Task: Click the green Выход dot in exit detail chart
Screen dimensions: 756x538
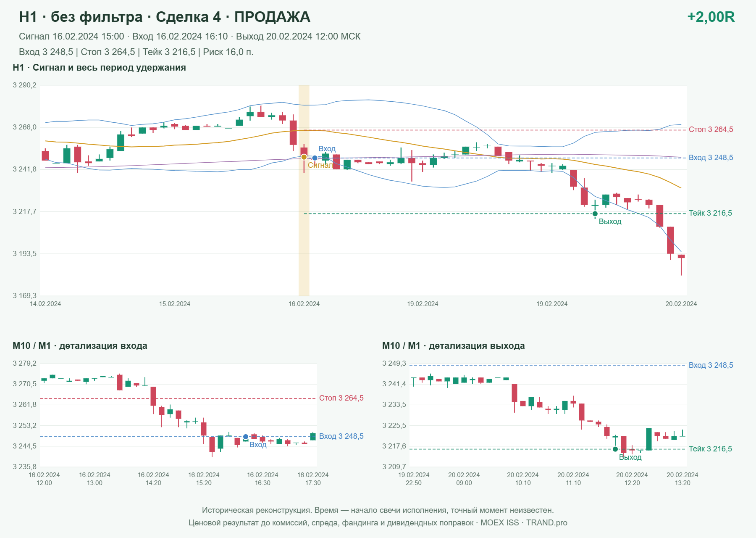Action: click(x=615, y=449)
